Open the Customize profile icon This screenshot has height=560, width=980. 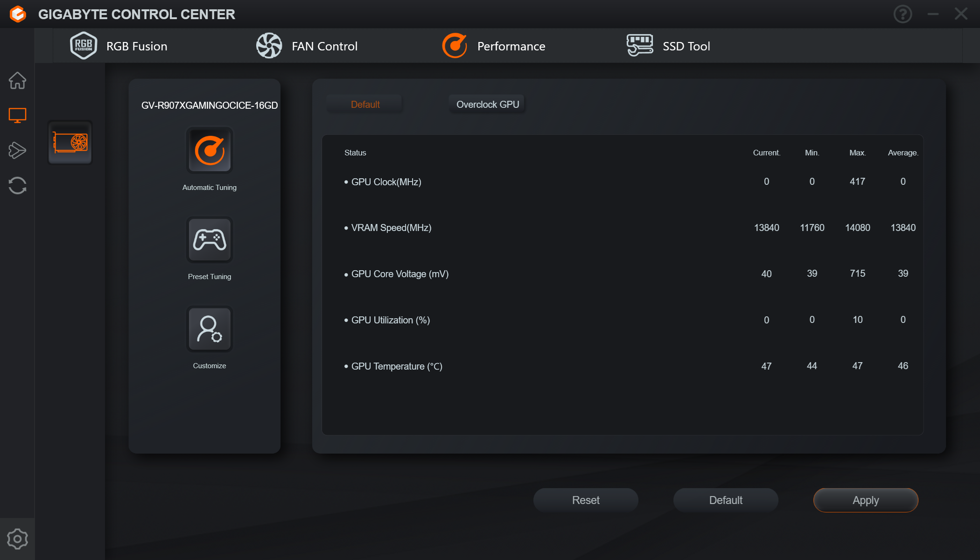tap(210, 329)
